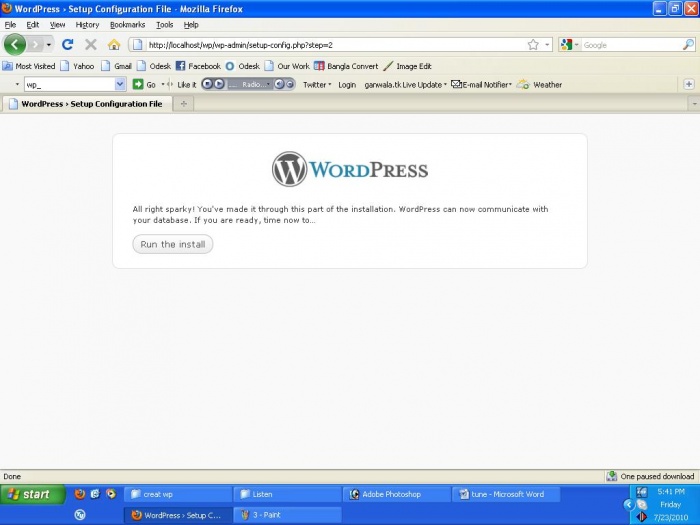Click the toolbar plus options button

coord(689,84)
